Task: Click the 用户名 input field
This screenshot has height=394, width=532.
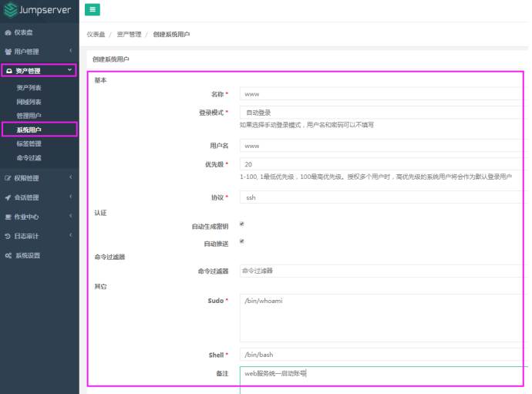Action: pyautogui.click(x=383, y=146)
